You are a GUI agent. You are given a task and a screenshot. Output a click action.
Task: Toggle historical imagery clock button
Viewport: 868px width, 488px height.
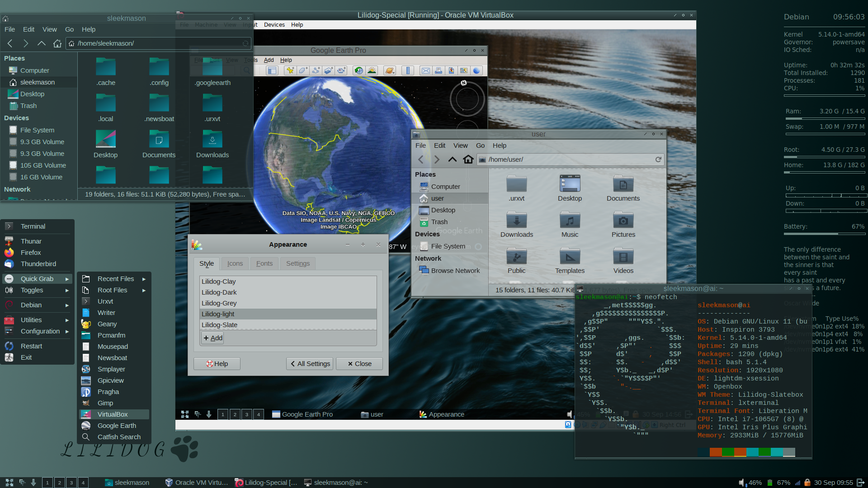pyautogui.click(x=359, y=70)
